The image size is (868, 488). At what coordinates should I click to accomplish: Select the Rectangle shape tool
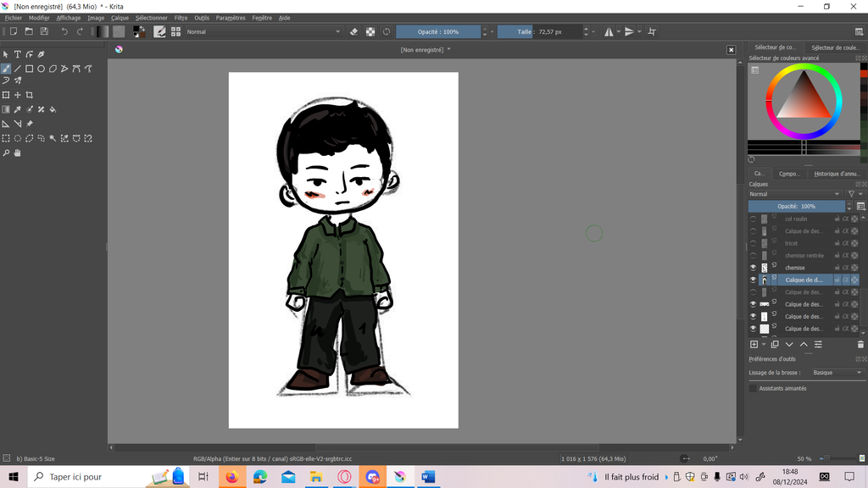pyautogui.click(x=29, y=69)
